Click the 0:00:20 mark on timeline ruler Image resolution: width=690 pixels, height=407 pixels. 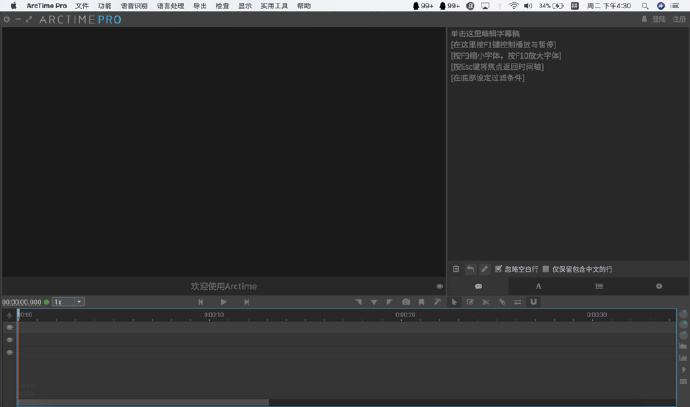405,315
